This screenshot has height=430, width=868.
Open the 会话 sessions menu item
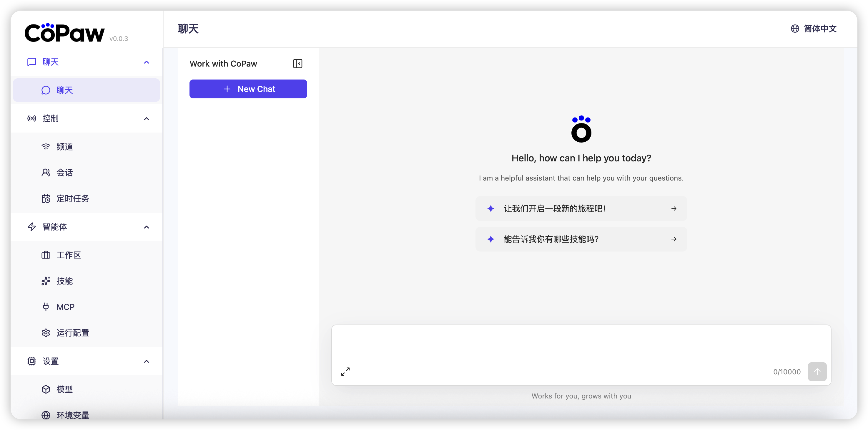(x=64, y=173)
